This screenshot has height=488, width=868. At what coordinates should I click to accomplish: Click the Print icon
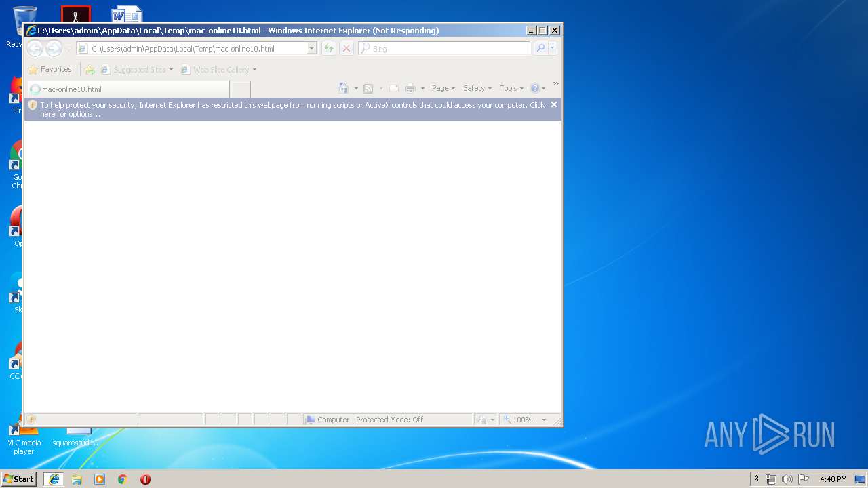click(410, 89)
